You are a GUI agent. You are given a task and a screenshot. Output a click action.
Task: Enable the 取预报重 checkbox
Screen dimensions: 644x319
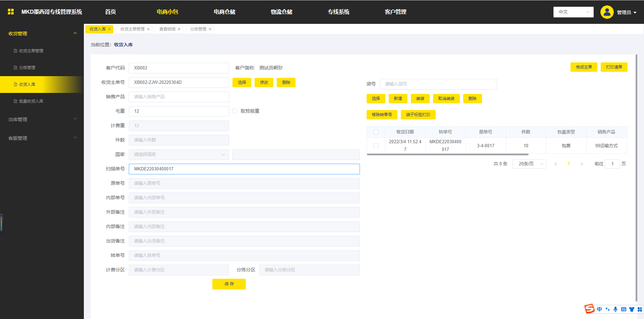235,111
